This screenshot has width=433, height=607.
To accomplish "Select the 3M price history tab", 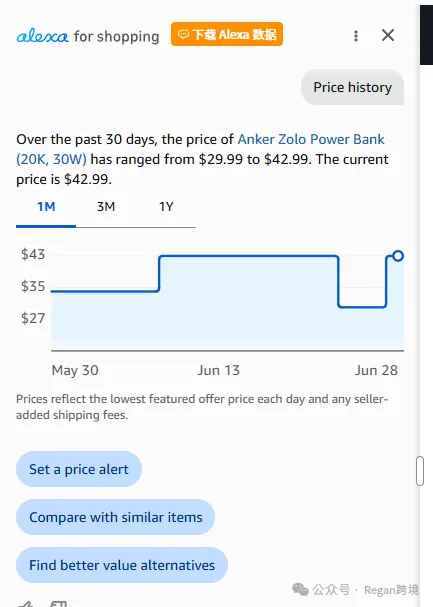I will pyautogui.click(x=106, y=207).
